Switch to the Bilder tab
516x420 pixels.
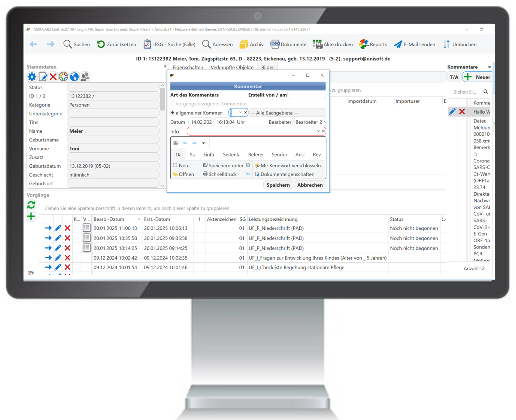click(x=267, y=67)
